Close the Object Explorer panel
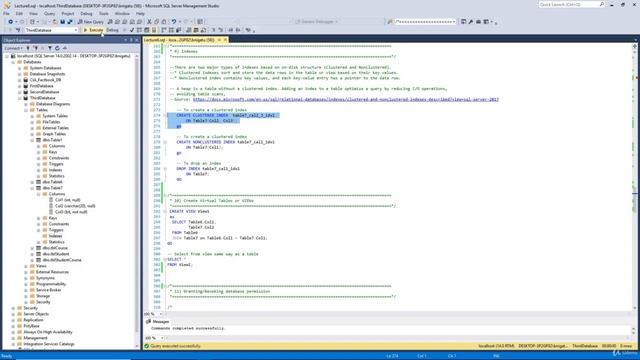This screenshot has width=640, height=360. 137,40
